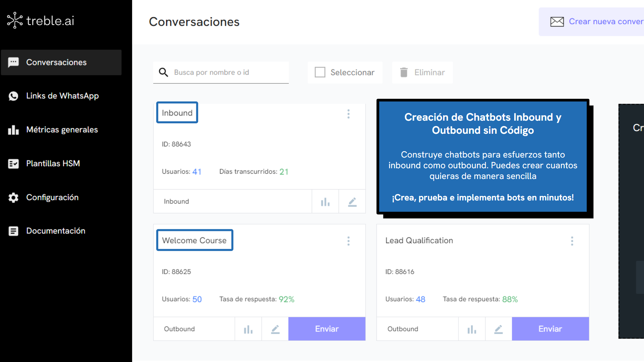
Task: Open Configuración settings page
Action: pos(52,197)
